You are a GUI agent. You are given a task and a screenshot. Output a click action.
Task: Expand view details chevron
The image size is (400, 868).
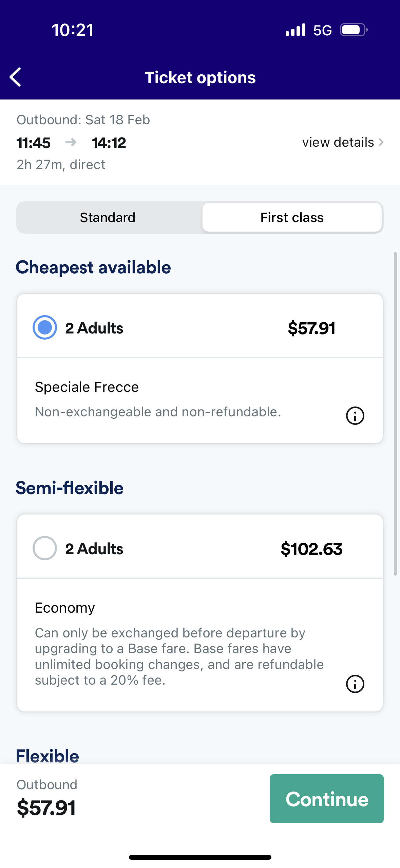pyautogui.click(x=381, y=142)
